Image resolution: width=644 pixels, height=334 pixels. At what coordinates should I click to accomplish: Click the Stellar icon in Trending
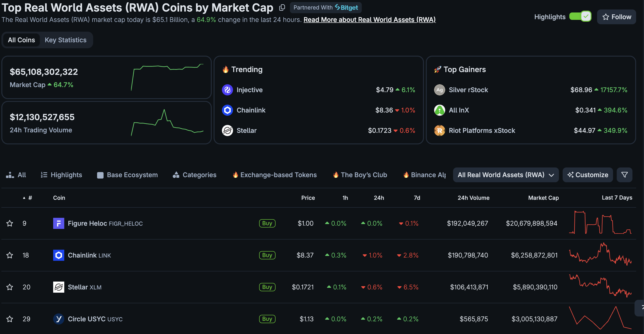click(227, 131)
